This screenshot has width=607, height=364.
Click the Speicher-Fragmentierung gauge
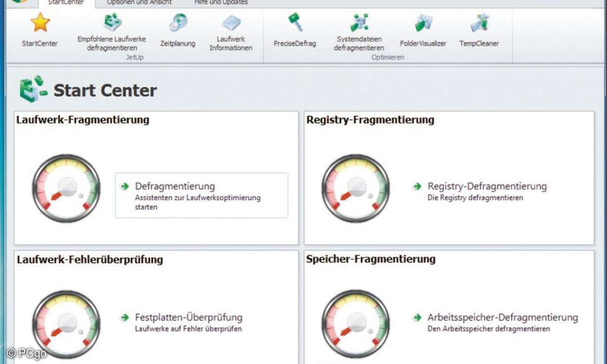click(x=356, y=324)
